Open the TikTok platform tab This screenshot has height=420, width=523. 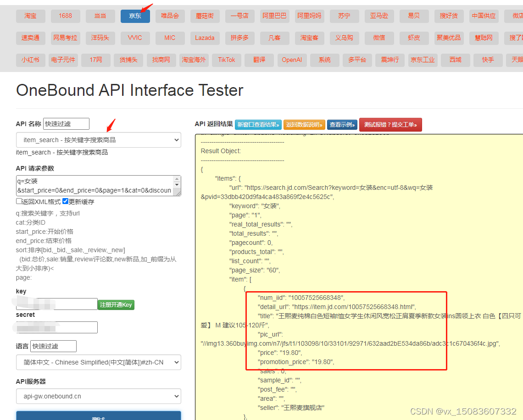227,60
